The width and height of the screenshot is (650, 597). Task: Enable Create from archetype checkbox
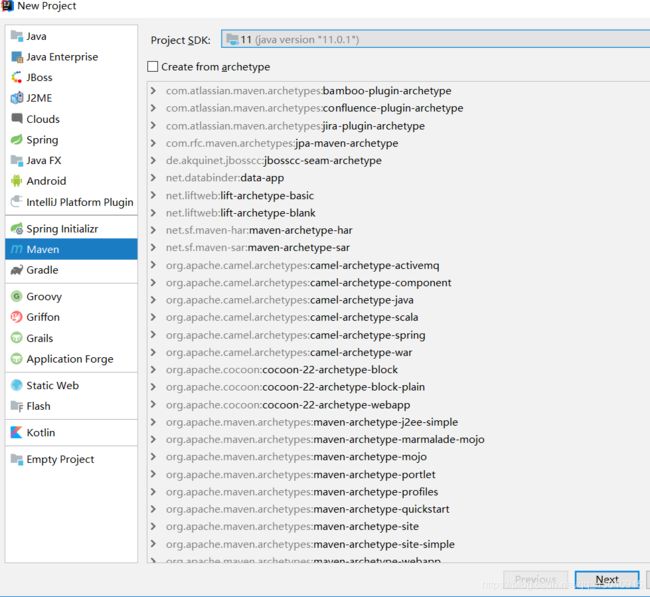coord(153,66)
